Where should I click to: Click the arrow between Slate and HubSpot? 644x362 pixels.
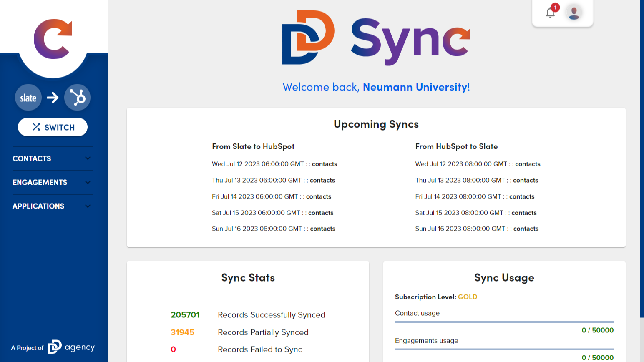53,97
